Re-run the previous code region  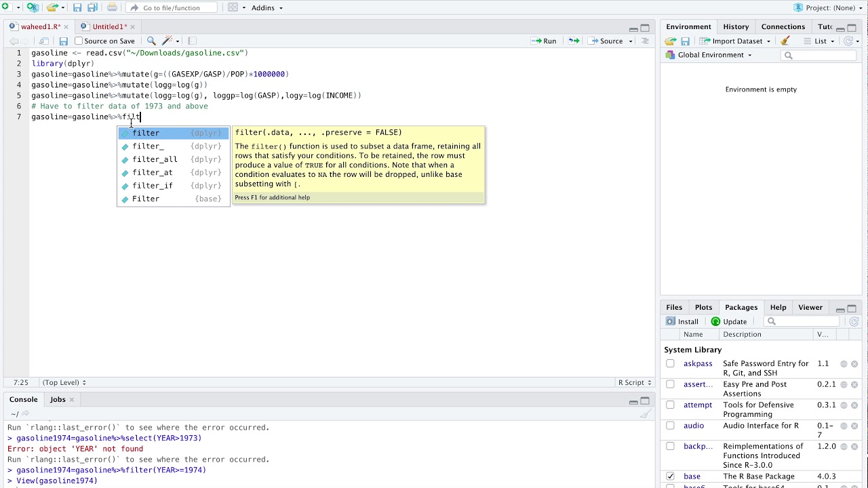[x=574, y=41]
